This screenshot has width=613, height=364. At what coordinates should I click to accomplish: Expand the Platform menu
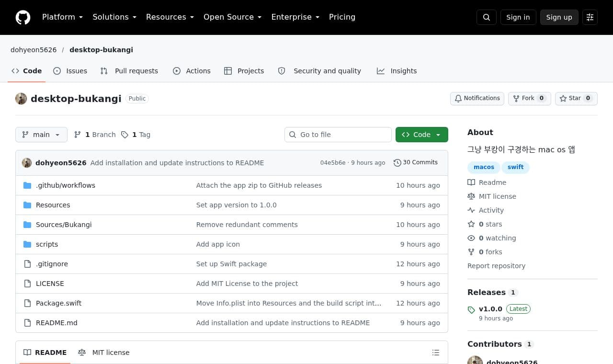[x=62, y=17]
